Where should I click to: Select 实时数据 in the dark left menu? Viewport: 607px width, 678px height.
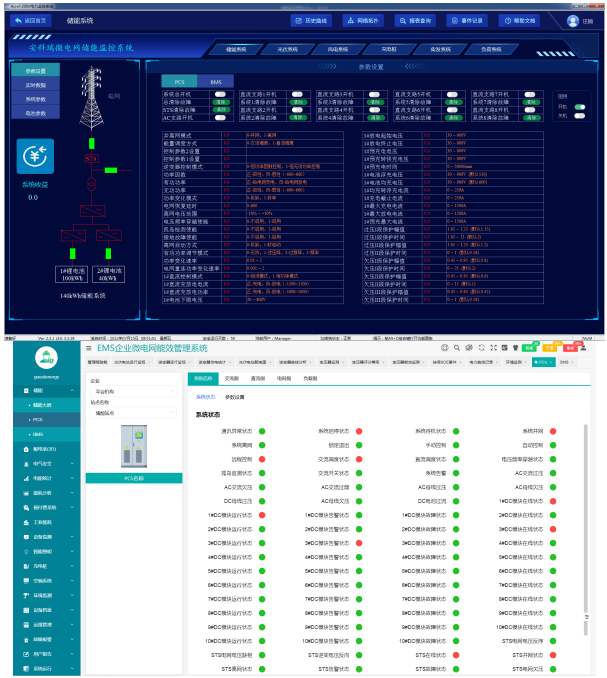[x=35, y=85]
